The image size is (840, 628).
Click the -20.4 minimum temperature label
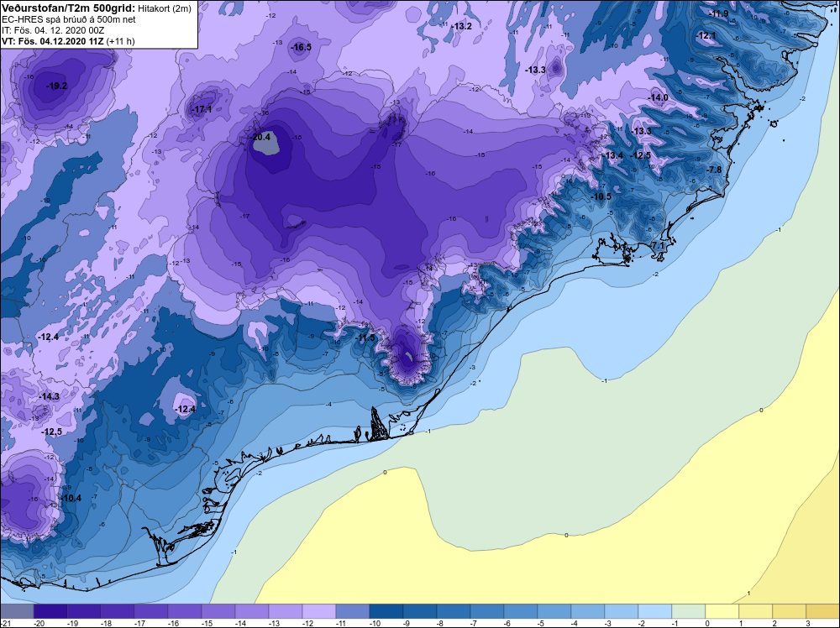point(260,137)
